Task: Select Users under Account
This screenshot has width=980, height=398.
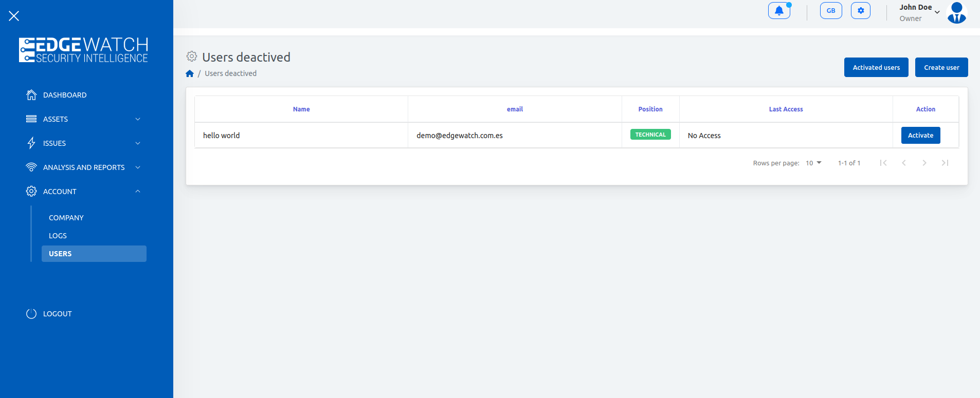Action: click(94, 254)
